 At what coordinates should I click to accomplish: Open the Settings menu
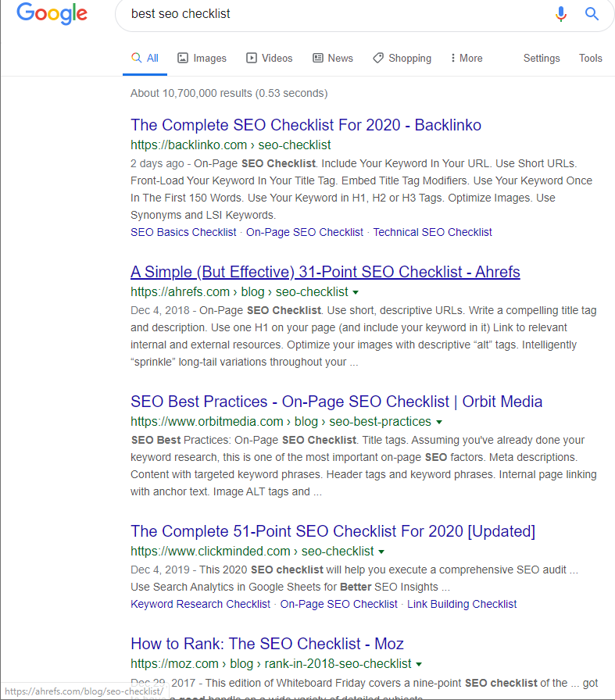[542, 59]
